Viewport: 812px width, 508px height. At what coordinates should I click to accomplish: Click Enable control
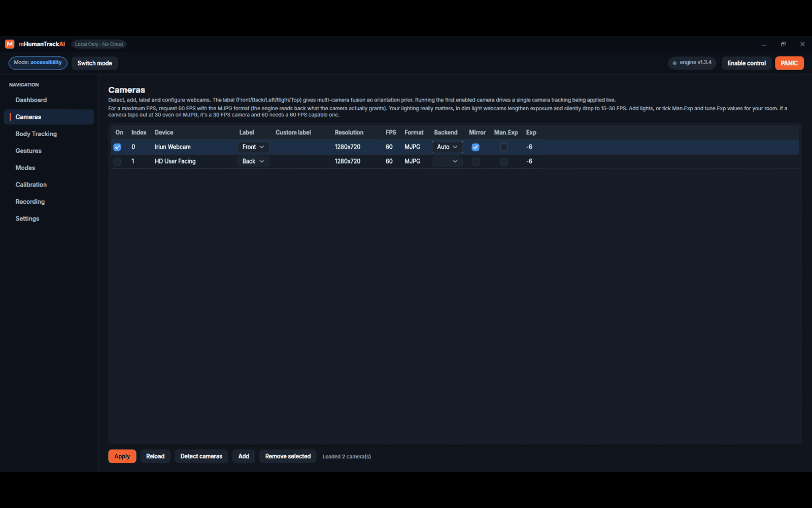(x=747, y=63)
